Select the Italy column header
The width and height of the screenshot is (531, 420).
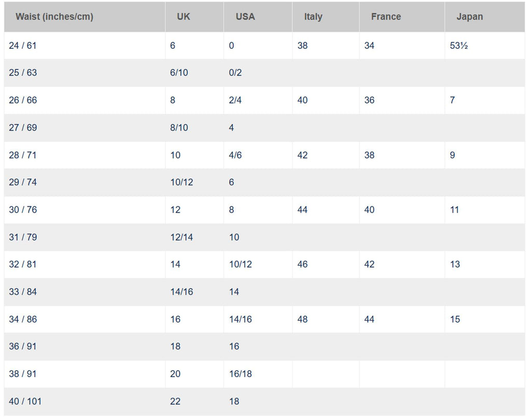pos(313,17)
